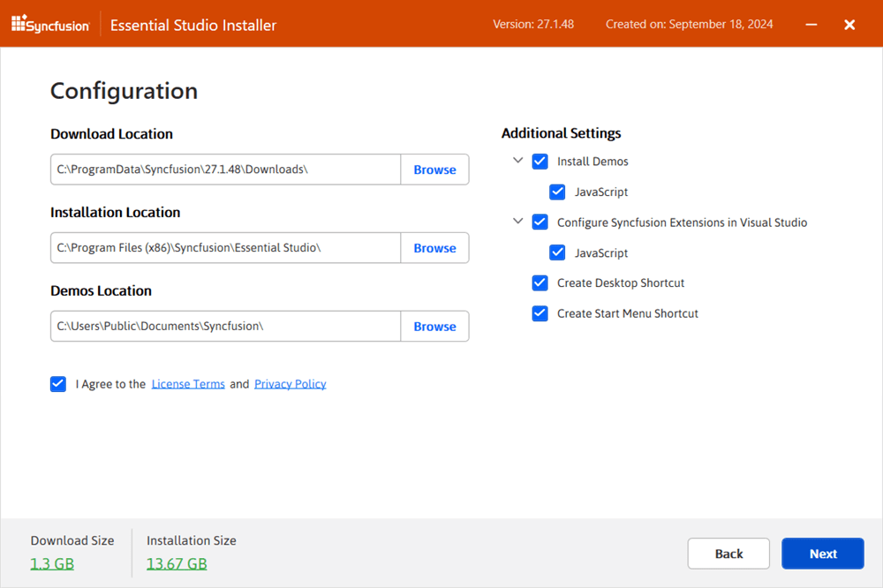Browse for the Download Location folder
The image size is (883, 588).
[x=434, y=170]
